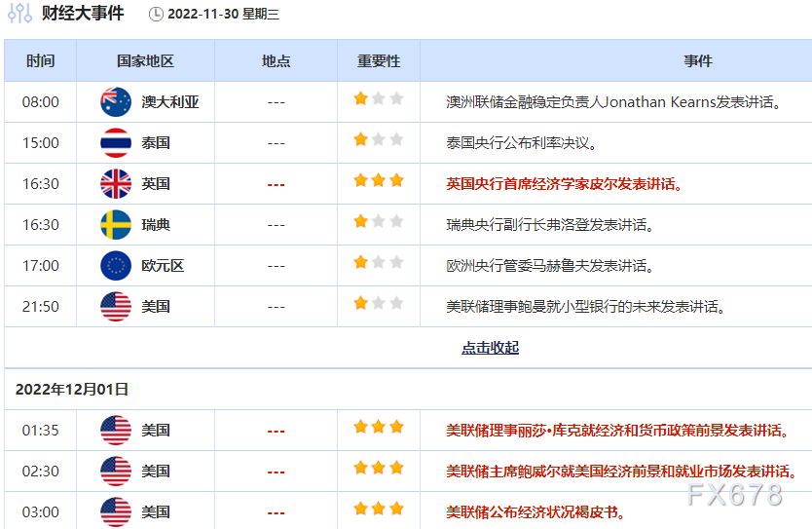Image resolution: width=812 pixels, height=529 pixels.
Task: Click the 欧元区 region name
Action: point(163,266)
